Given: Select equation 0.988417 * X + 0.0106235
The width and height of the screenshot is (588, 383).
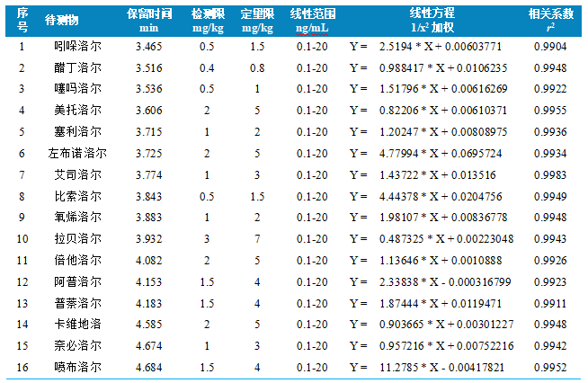Looking at the screenshot, I should coord(443,68).
